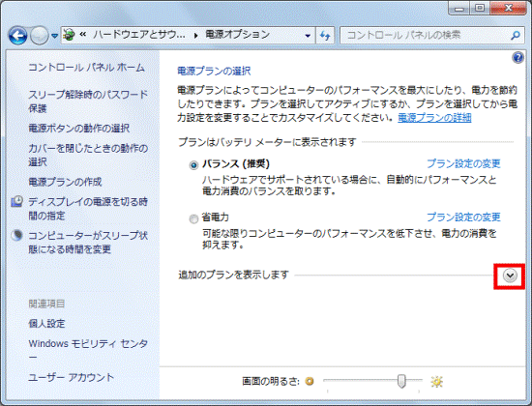532x406 pixels.
Task: Click the double chevron breadcrumb overflow
Action: click(83, 34)
